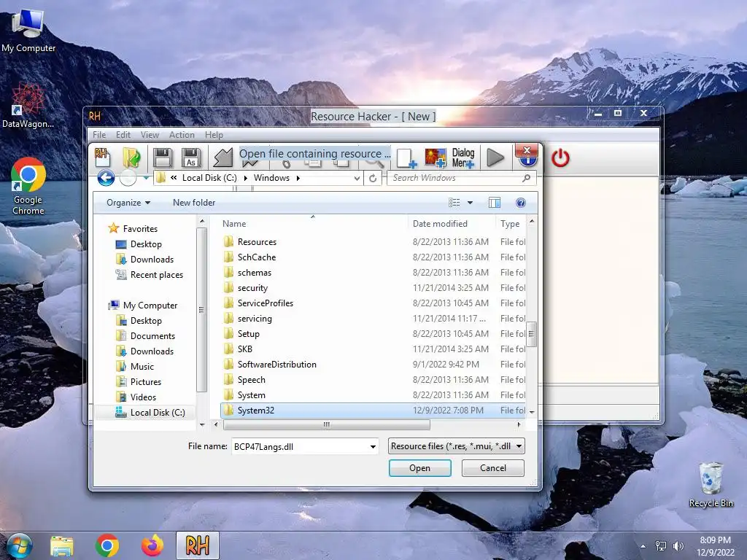
Task: Click the Save As floppy icon
Action: (192, 157)
